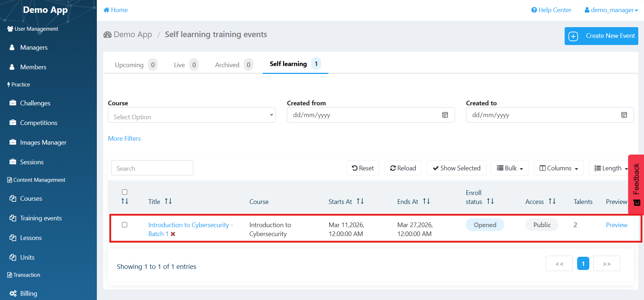Click the Preview link in the row

coord(616,225)
